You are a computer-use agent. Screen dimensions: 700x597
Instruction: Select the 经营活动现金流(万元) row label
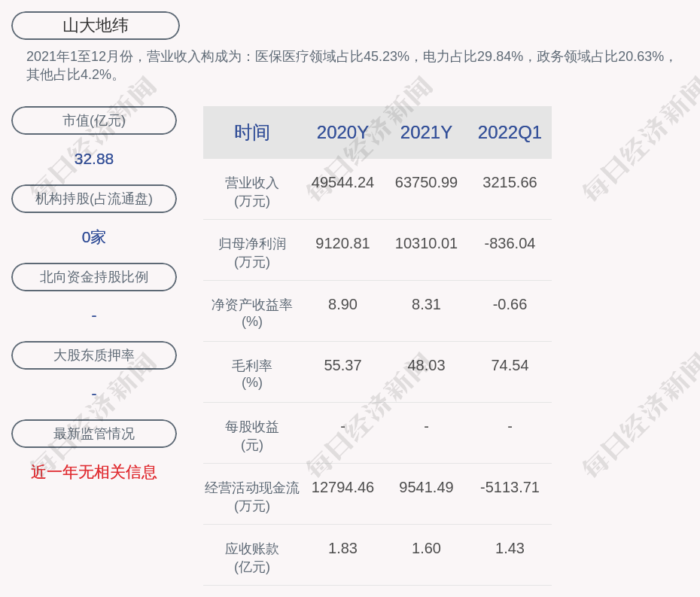252,497
